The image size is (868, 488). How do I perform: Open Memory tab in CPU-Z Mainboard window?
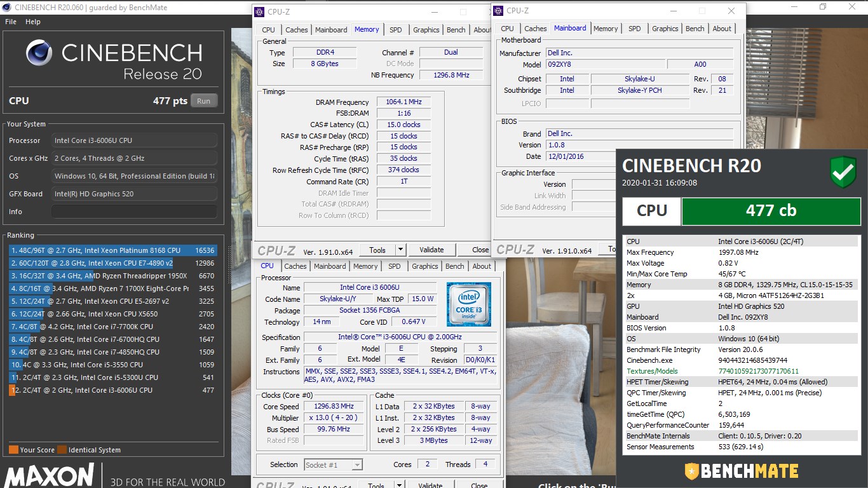click(606, 29)
